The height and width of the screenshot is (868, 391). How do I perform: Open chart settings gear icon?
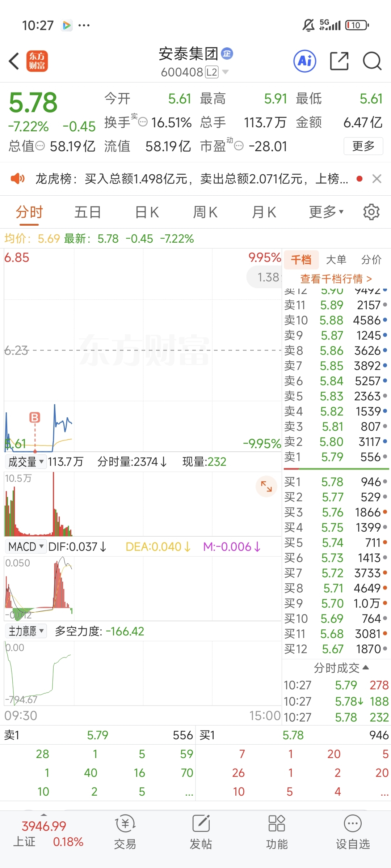pos(371,212)
